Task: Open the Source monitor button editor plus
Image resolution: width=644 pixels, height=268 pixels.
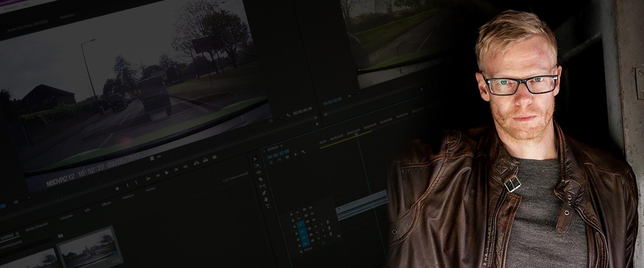Action: point(317,124)
